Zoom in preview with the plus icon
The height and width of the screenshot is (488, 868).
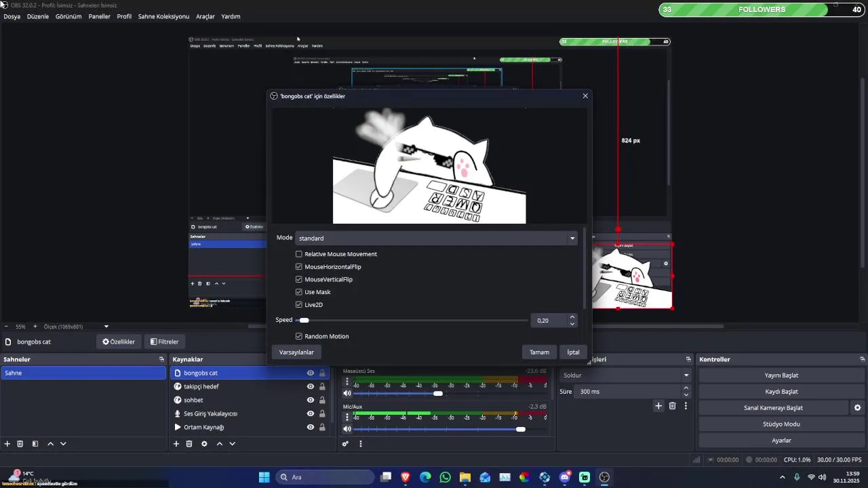tap(35, 326)
